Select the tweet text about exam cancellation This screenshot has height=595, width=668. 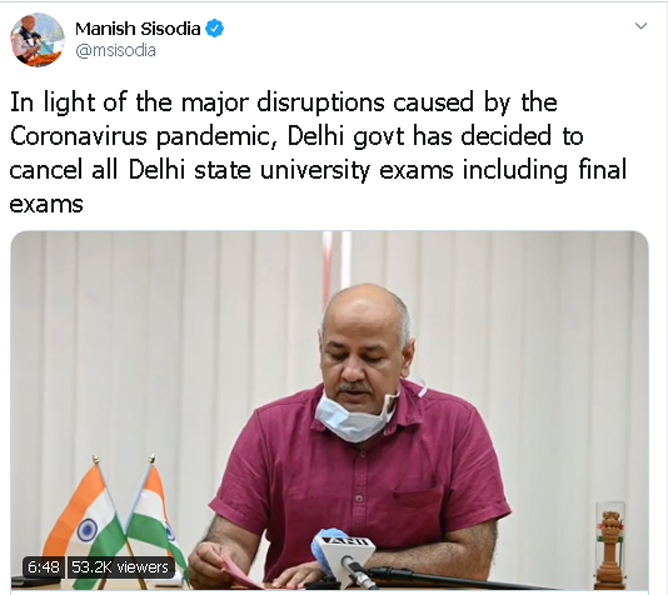point(318,153)
